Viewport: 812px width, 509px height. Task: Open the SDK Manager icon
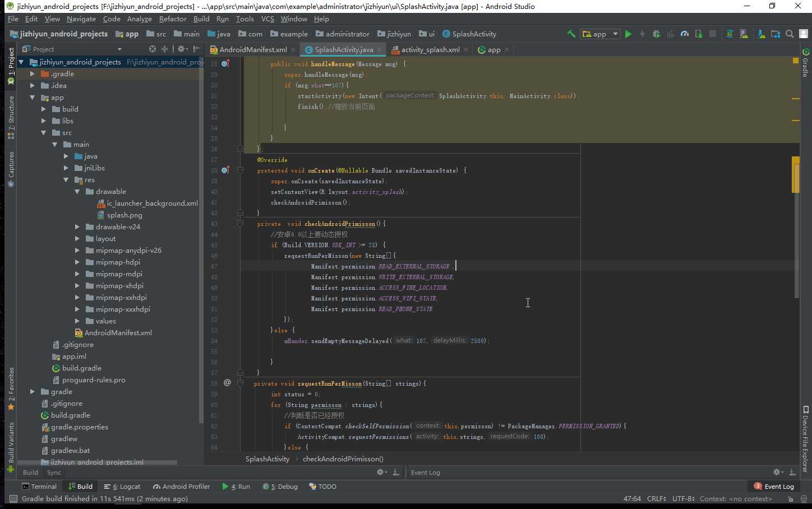[x=761, y=34]
